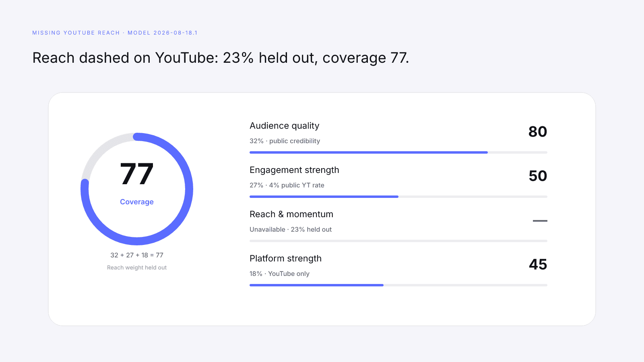
Task: Select the 'Engagement strength' heading
Action: 294,170
